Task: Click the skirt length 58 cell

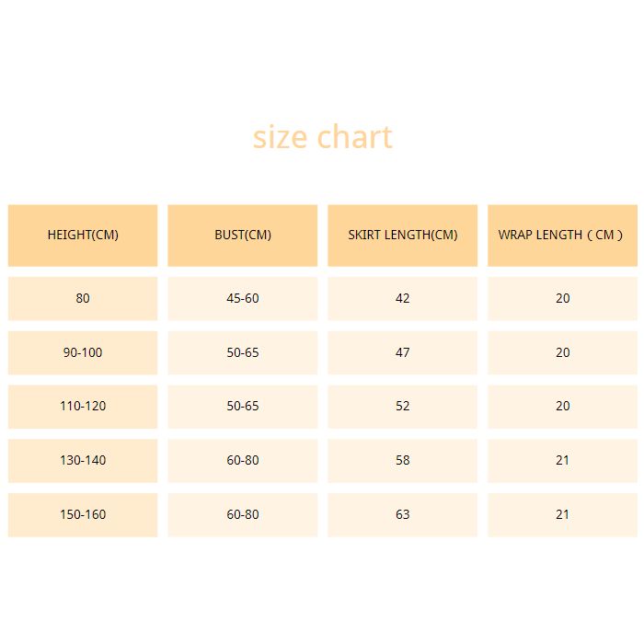Action: click(x=403, y=461)
